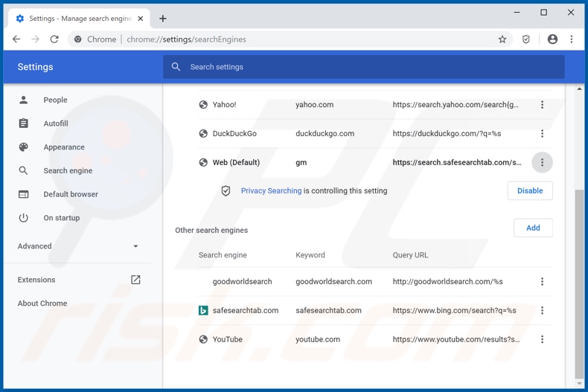Select the https://duckduckgo.com/?q=%s query URL
The height and width of the screenshot is (392, 588).
click(447, 133)
